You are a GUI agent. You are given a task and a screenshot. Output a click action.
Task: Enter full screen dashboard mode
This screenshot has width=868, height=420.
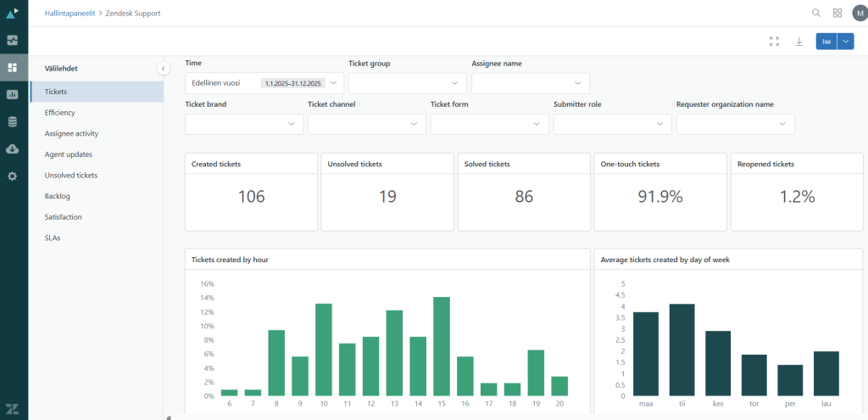(x=774, y=41)
